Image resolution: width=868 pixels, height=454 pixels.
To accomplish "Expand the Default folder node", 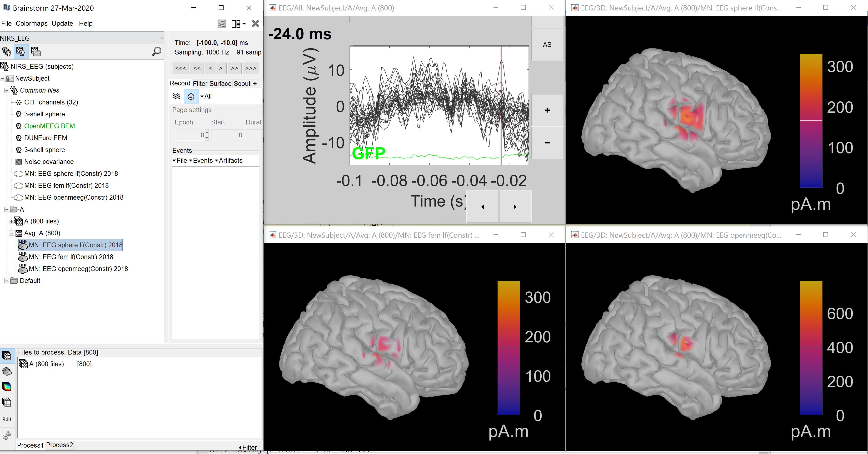I will pyautogui.click(x=6, y=281).
